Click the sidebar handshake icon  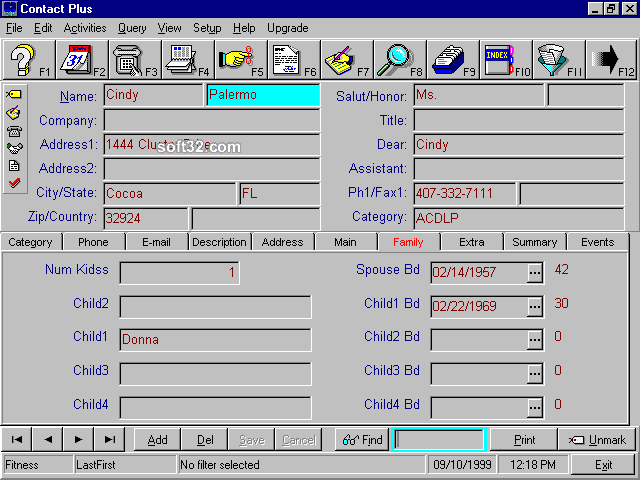pyautogui.click(x=14, y=148)
